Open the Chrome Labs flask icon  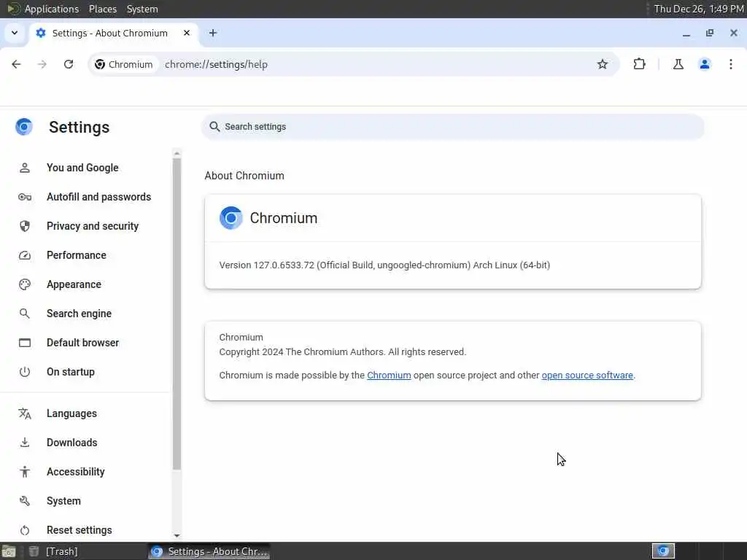[x=678, y=64]
